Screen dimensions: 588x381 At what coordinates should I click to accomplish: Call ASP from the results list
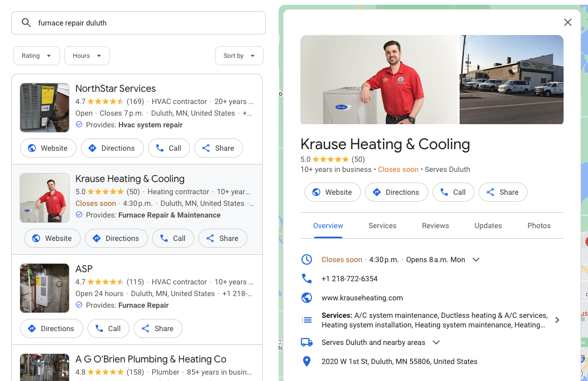pyautogui.click(x=108, y=328)
